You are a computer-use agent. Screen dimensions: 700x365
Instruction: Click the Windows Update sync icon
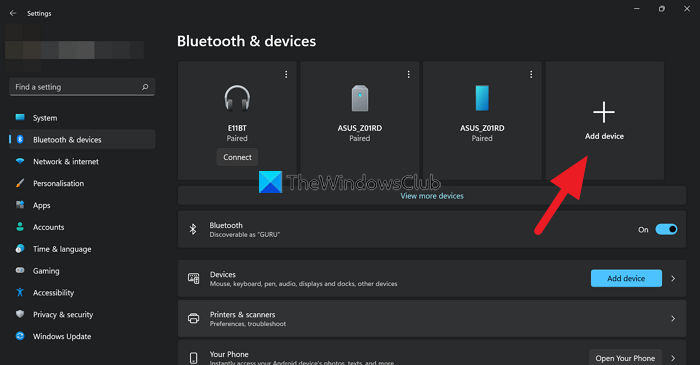(20, 336)
